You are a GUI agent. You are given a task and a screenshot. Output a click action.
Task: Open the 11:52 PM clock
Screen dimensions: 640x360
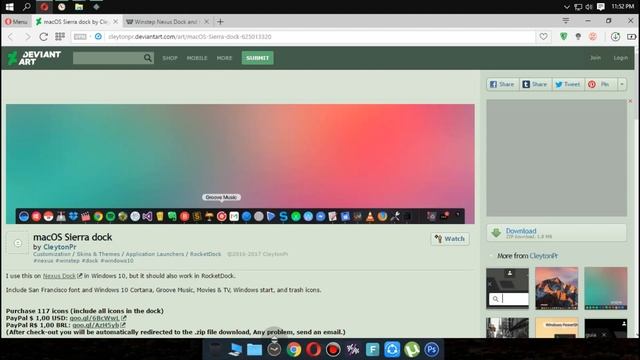[x=623, y=7]
